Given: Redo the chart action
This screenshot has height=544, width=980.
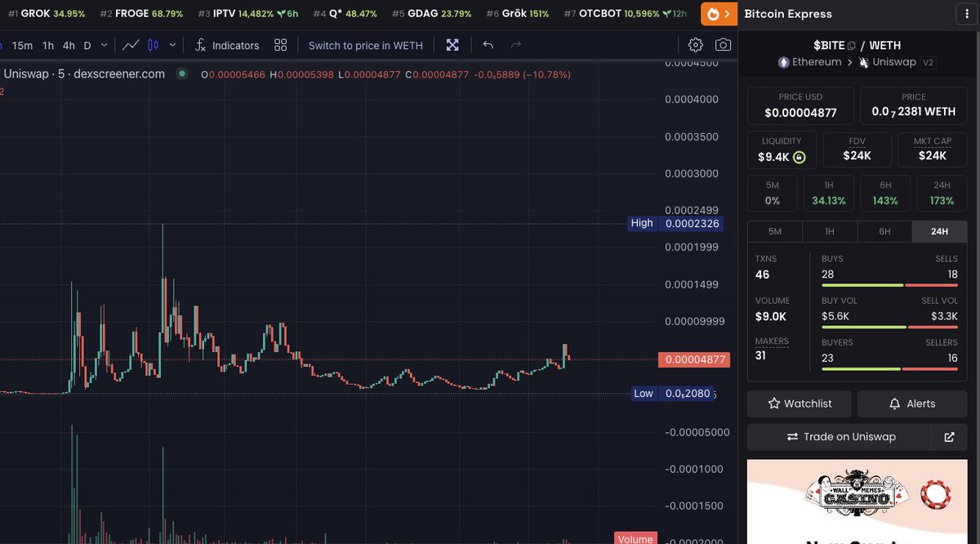Looking at the screenshot, I should pyautogui.click(x=515, y=45).
